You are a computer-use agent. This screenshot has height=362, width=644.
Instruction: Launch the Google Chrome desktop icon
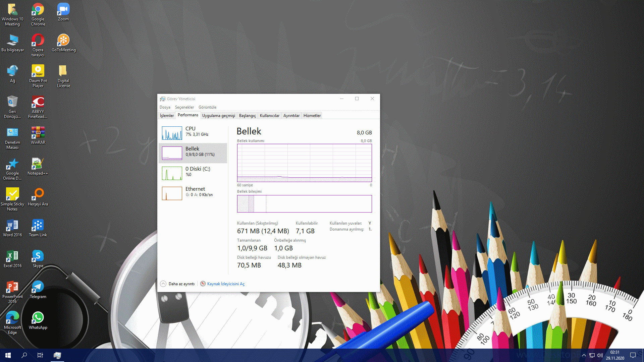coord(38,14)
